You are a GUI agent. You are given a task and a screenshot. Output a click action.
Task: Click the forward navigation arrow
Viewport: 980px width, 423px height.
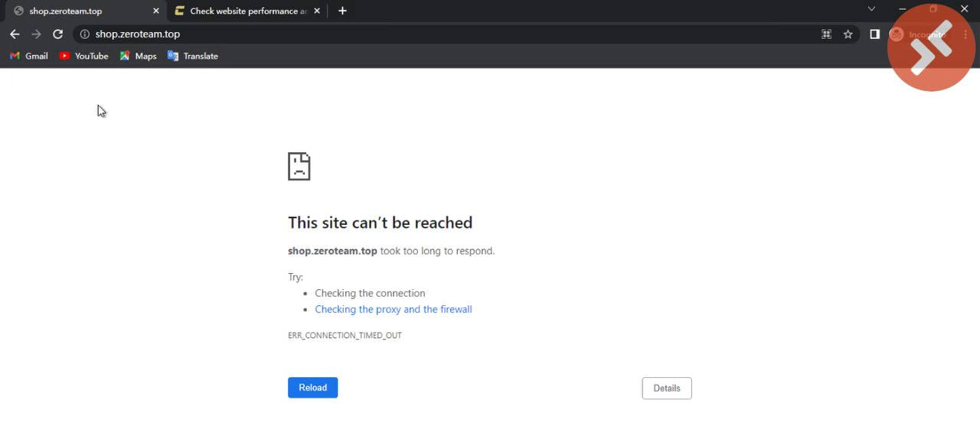tap(36, 34)
